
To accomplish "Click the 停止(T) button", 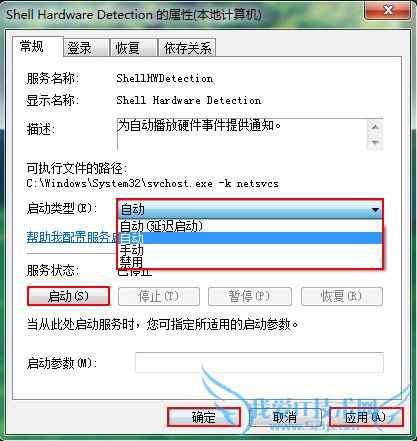I will (159, 296).
